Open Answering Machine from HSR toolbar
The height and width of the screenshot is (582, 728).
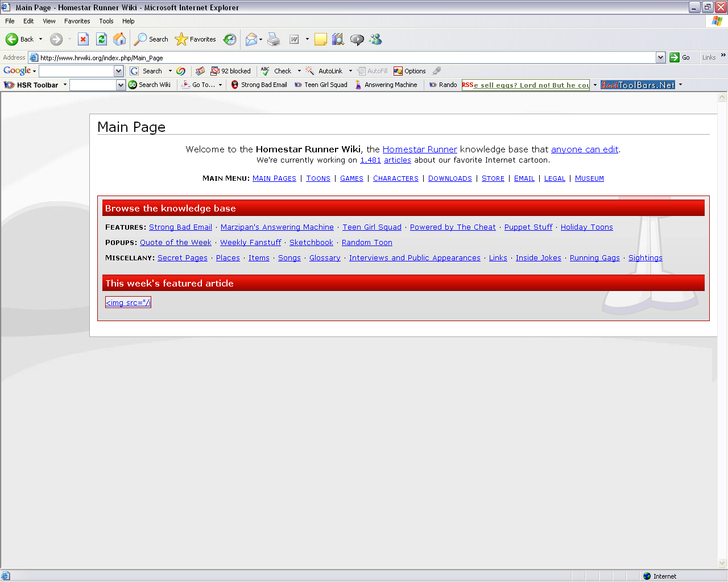(386, 85)
